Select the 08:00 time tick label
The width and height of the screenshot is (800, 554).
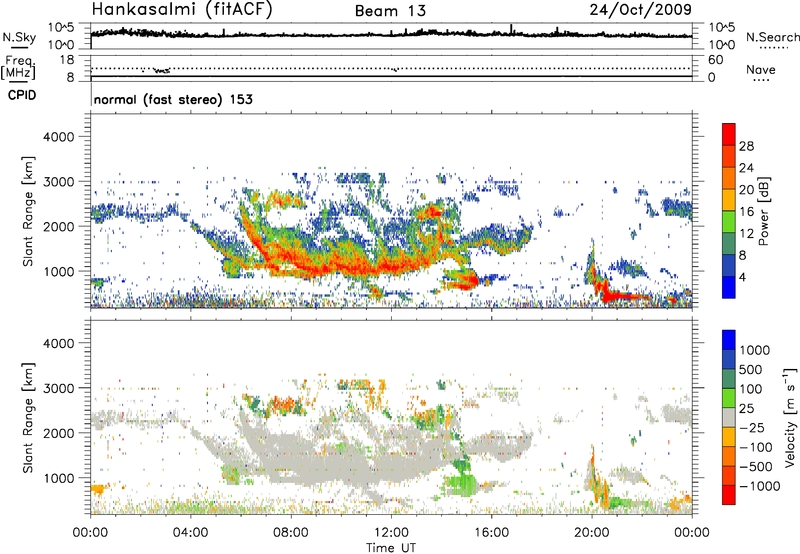(291, 533)
